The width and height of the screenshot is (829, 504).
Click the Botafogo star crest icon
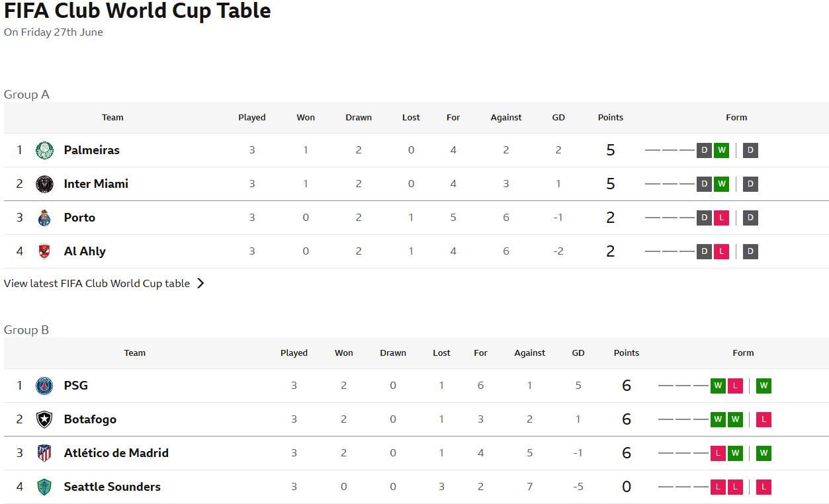(x=44, y=419)
